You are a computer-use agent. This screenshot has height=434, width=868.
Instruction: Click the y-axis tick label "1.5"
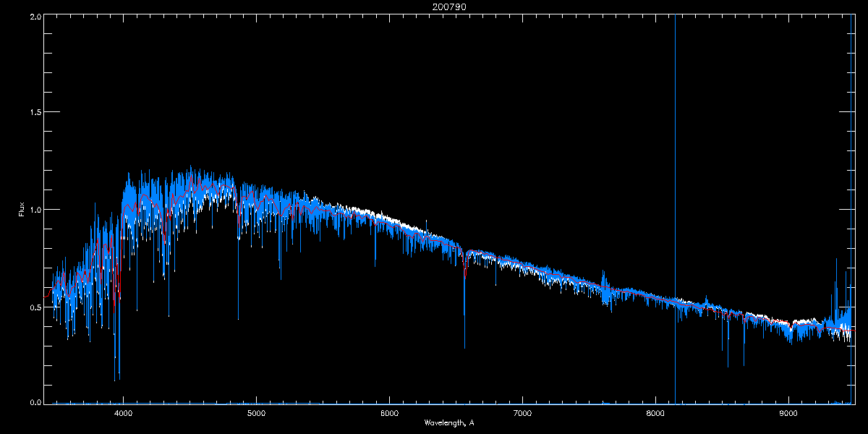tap(35, 112)
